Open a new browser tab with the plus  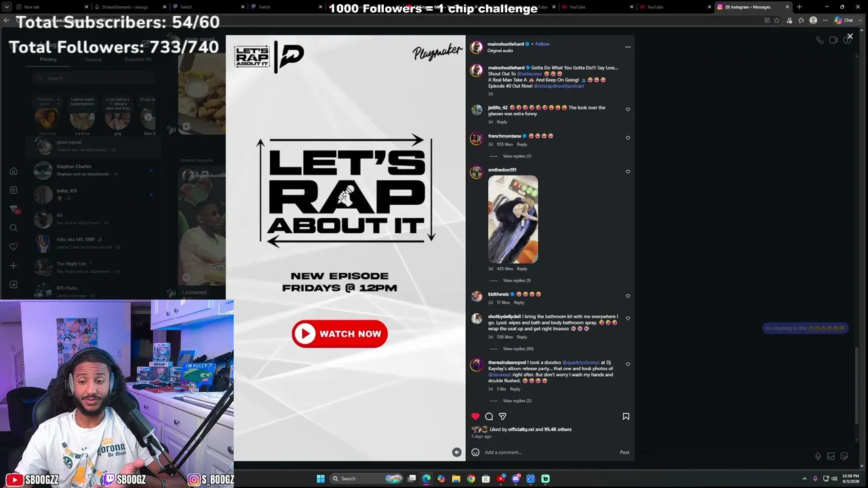tap(800, 7)
